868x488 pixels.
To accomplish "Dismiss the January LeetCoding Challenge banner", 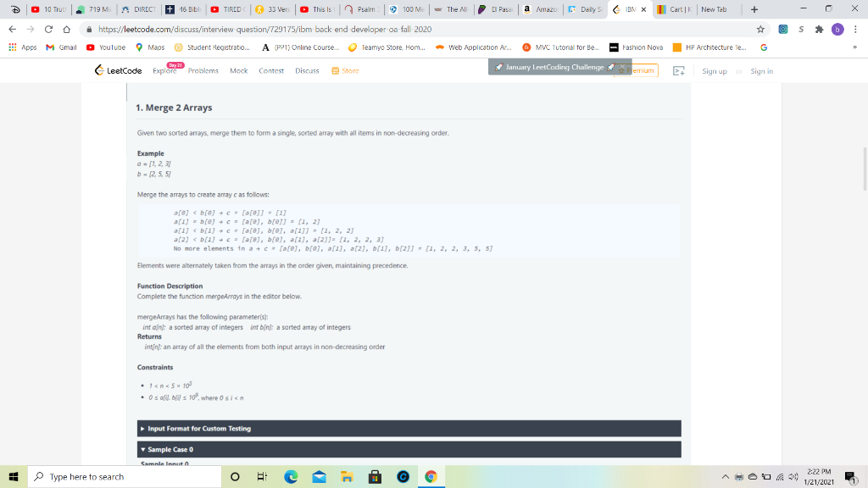I will pos(622,67).
